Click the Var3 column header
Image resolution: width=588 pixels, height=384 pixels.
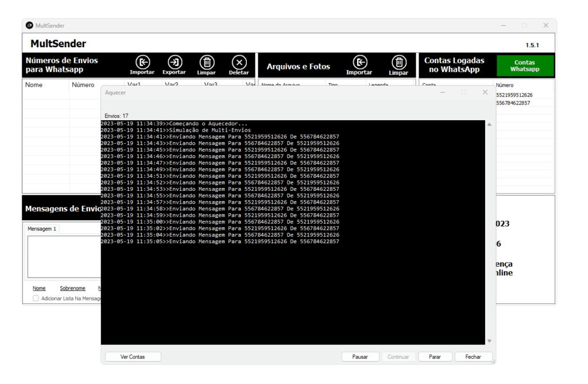tap(211, 84)
